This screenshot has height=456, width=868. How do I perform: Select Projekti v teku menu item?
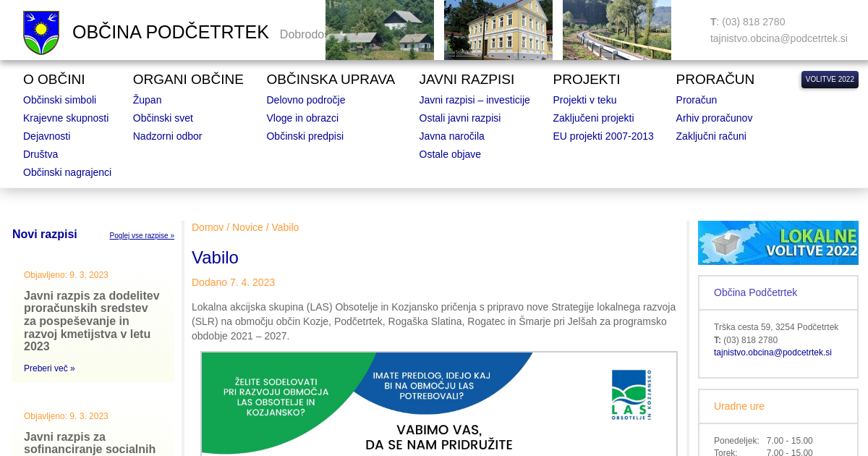[584, 100]
